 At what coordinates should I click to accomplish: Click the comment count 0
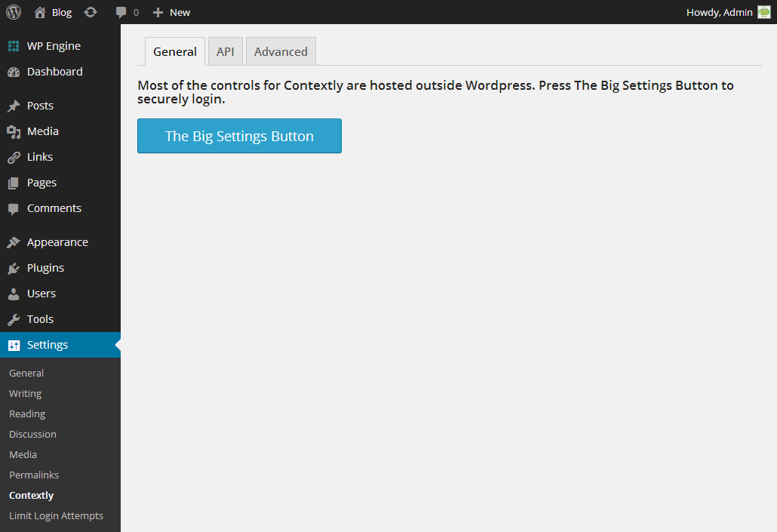pos(137,12)
